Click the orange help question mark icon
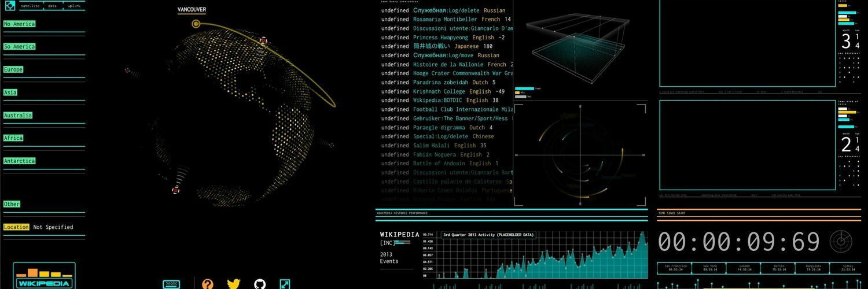Viewport: 868px width, 289px height. click(208, 284)
